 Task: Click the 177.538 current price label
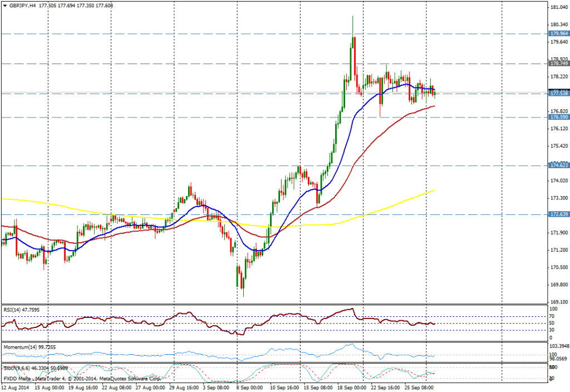coord(559,94)
